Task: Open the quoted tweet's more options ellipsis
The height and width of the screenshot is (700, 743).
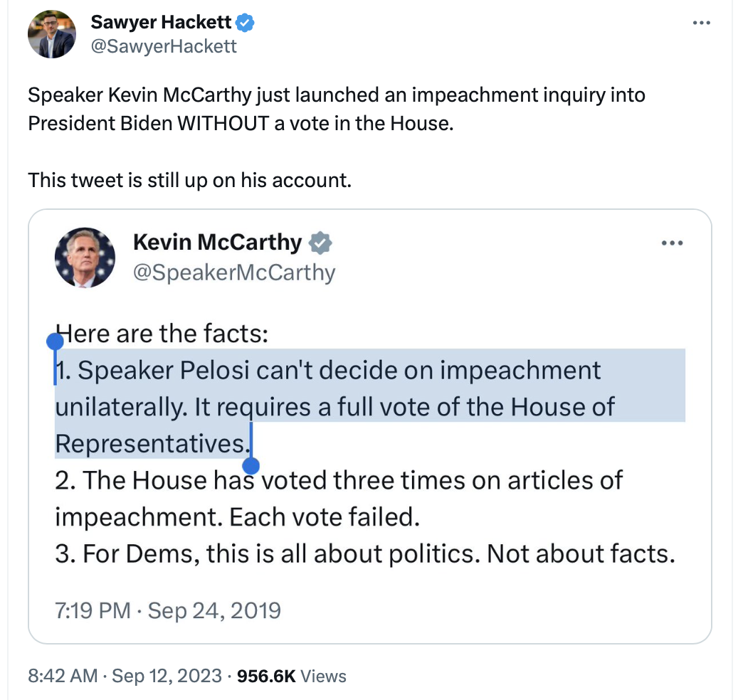Action: (672, 243)
